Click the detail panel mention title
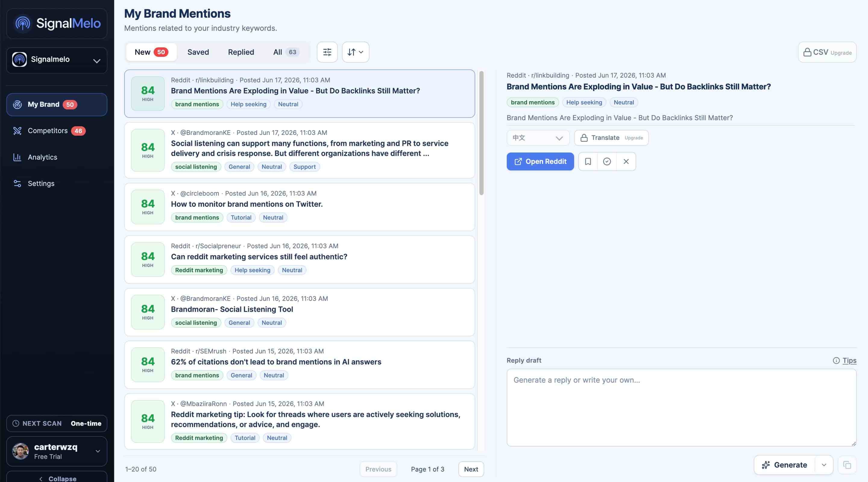868x482 pixels. 639,86
